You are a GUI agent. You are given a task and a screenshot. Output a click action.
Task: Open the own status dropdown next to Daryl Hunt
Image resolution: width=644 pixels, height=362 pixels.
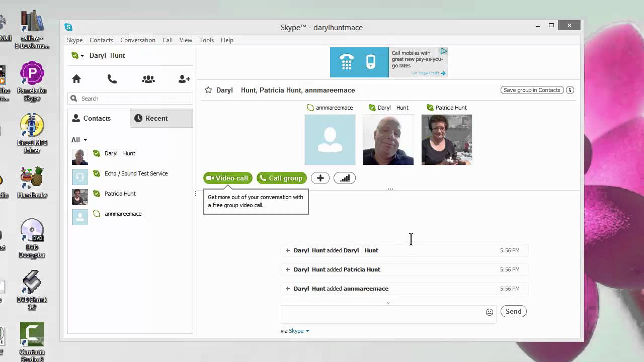click(77, 55)
